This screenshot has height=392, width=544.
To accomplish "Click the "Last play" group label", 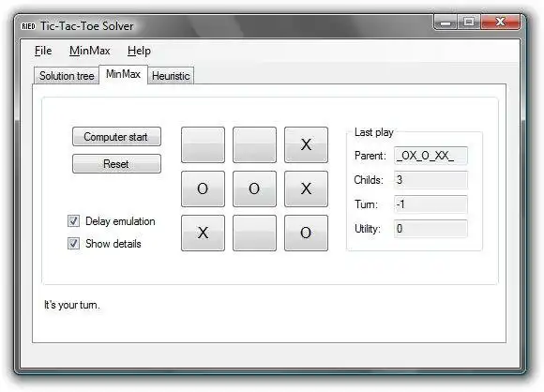I will (374, 132).
